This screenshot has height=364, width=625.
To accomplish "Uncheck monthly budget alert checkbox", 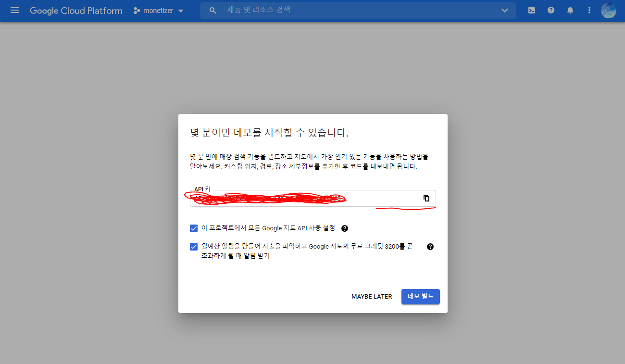I will click(x=194, y=247).
